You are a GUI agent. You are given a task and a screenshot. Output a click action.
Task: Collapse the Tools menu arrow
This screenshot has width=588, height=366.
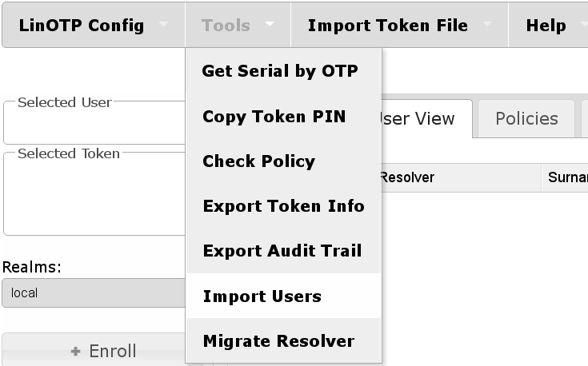point(270,25)
